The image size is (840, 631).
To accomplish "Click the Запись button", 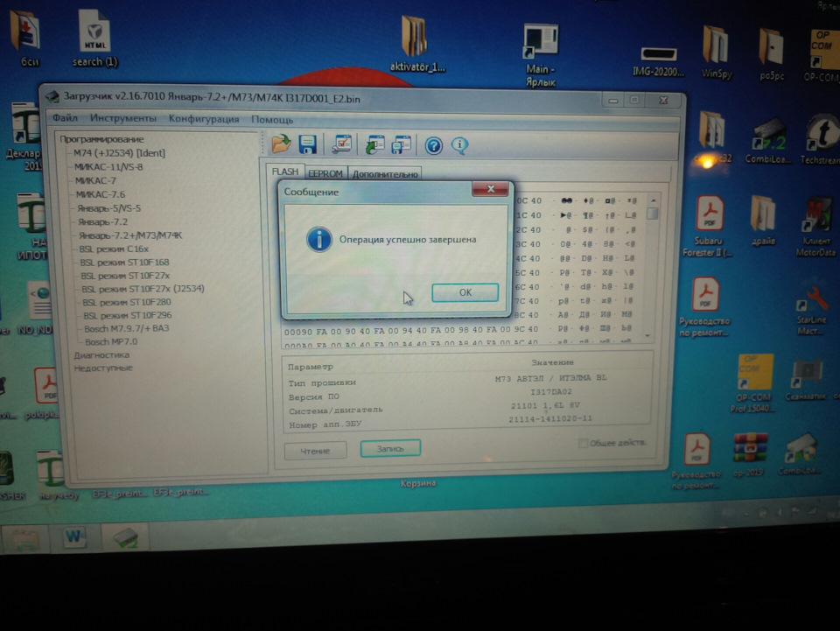I will (x=390, y=448).
